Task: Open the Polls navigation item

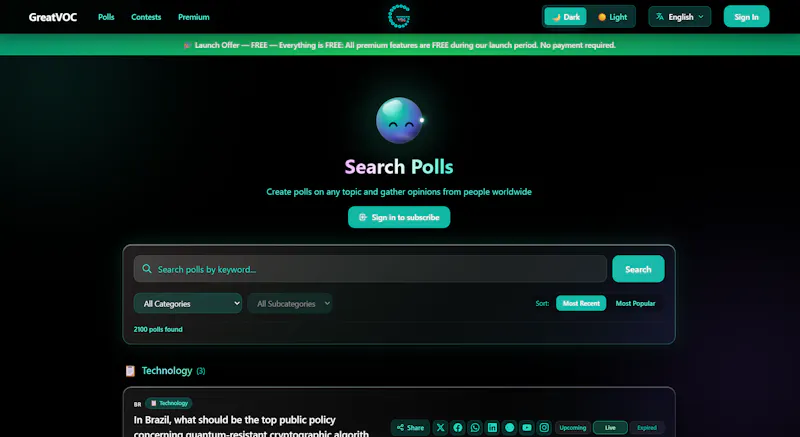Action: coord(106,17)
